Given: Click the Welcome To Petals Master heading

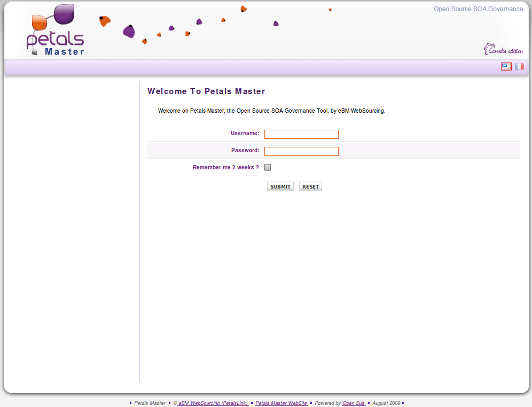Looking at the screenshot, I should coord(206,91).
